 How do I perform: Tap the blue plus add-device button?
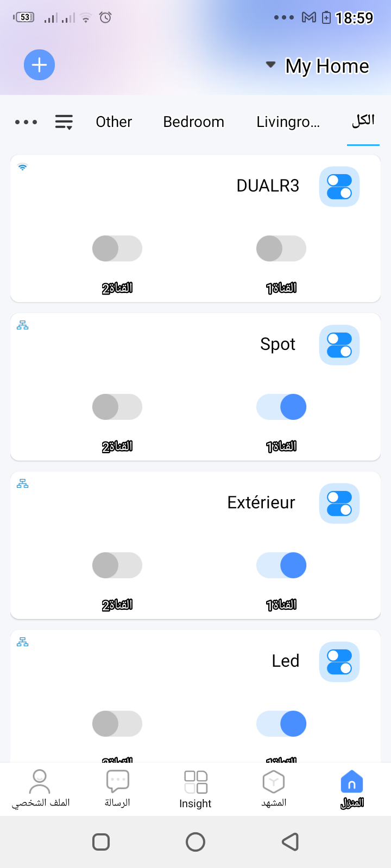(x=39, y=65)
